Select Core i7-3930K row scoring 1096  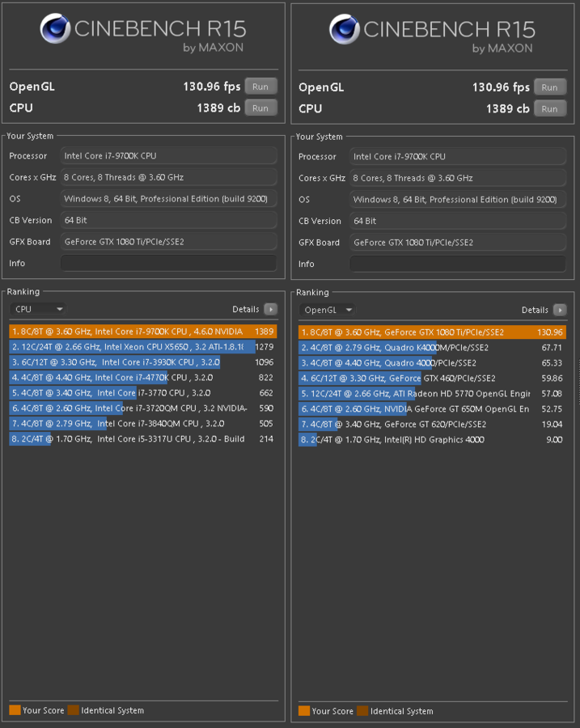[x=143, y=362]
